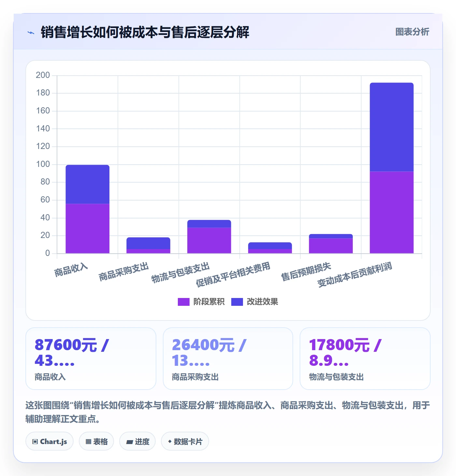Screen dimensions: 456x476
Task: Open the 图表分析 label in header
Action: pos(412,32)
